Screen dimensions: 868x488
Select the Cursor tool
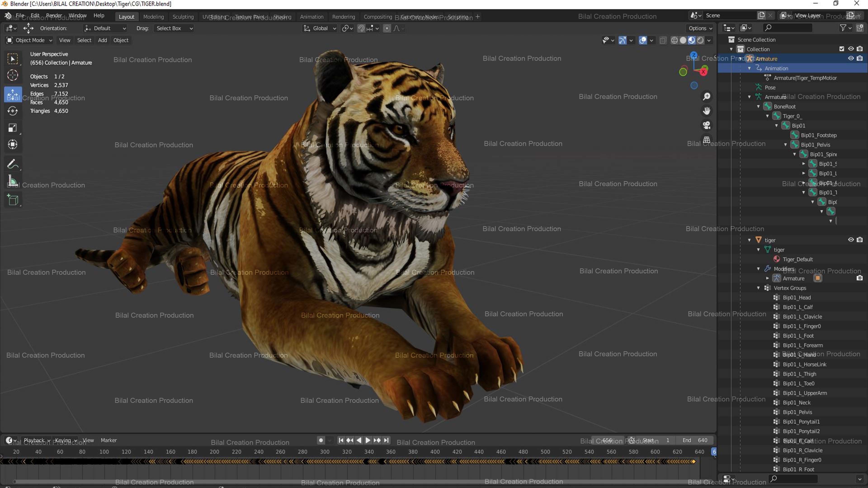[x=13, y=75]
